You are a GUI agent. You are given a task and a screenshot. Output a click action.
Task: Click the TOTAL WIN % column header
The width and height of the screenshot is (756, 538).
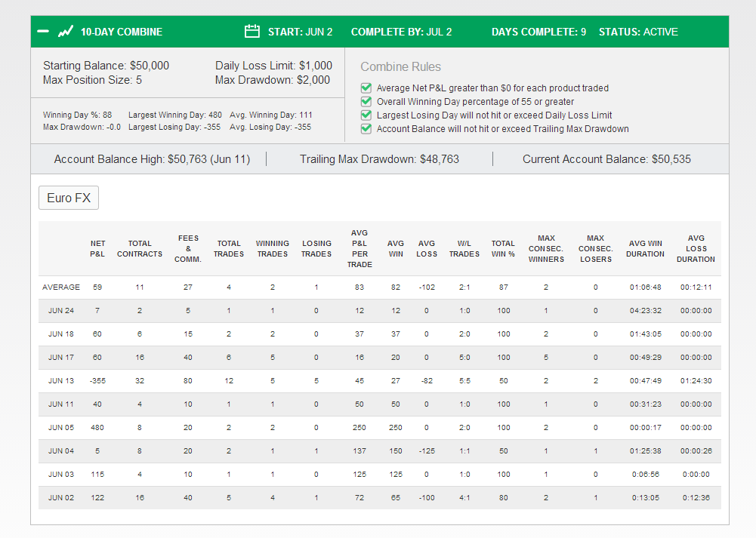503,248
